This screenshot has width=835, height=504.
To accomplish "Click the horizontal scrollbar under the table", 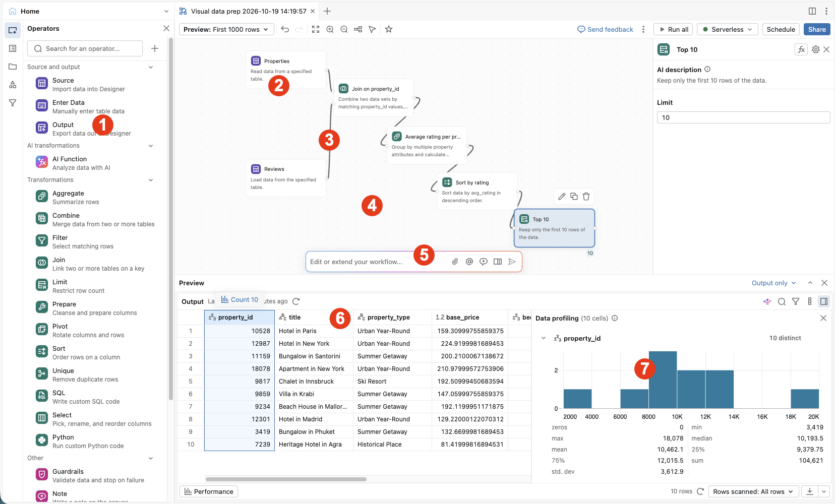I will coord(286,479).
